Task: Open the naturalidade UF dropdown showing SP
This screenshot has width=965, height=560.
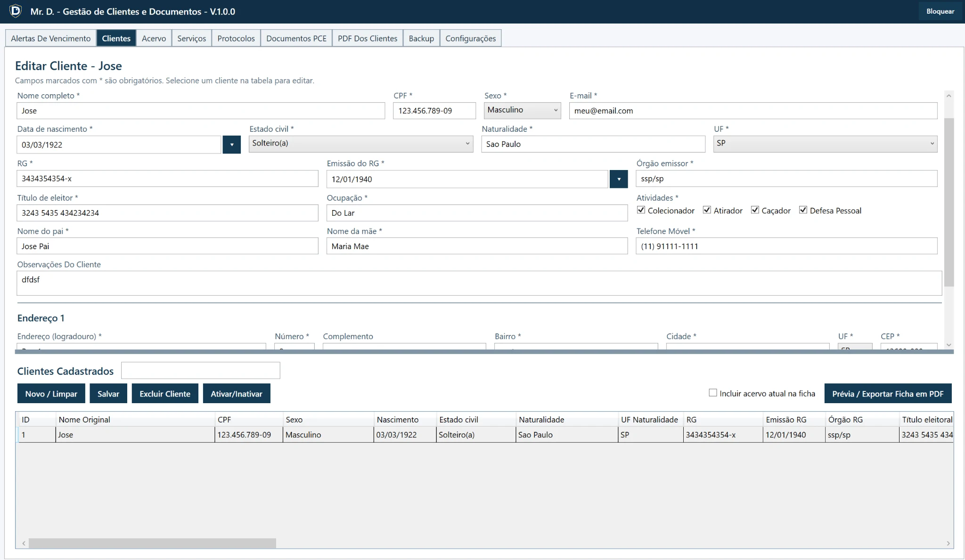Action: pyautogui.click(x=825, y=144)
